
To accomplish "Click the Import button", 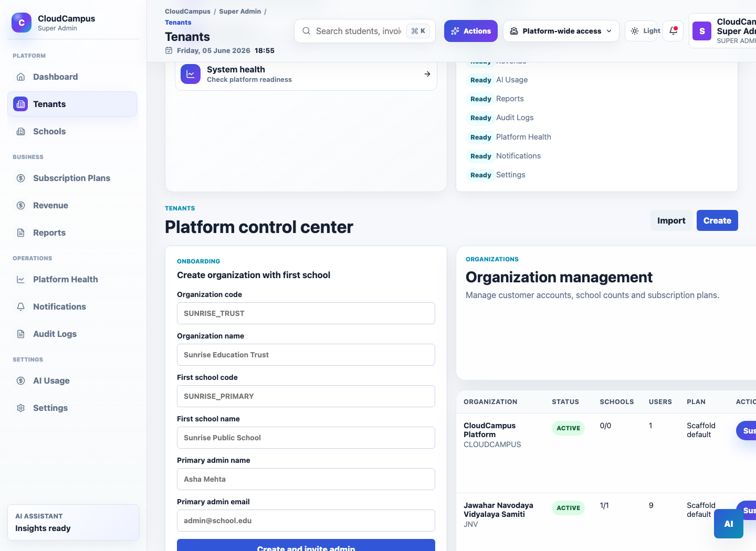I will click(671, 220).
